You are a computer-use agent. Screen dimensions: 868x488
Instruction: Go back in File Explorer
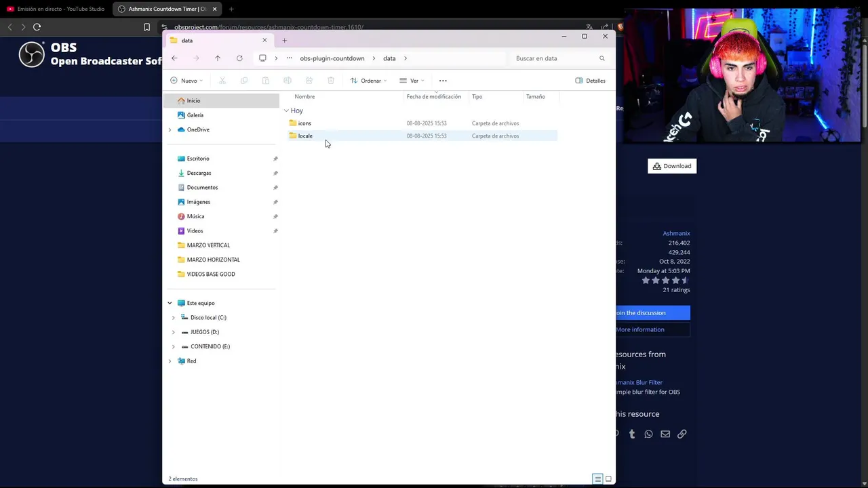pyautogui.click(x=174, y=58)
